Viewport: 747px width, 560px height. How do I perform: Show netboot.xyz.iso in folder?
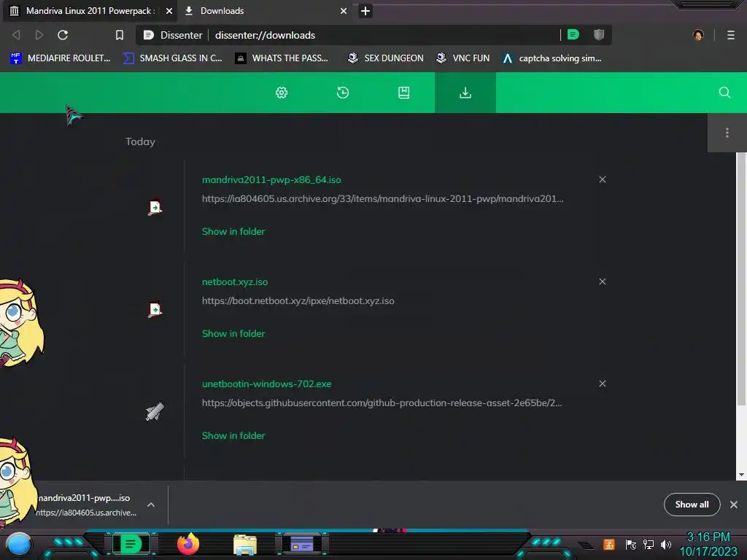[233, 333]
